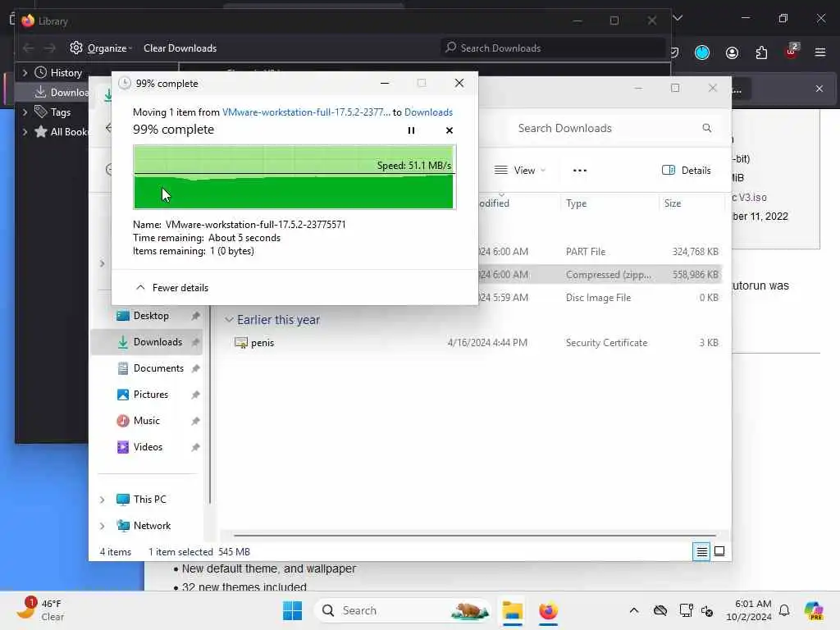Click the cloud sync tray icon
The width and height of the screenshot is (840, 630).
pos(660,610)
